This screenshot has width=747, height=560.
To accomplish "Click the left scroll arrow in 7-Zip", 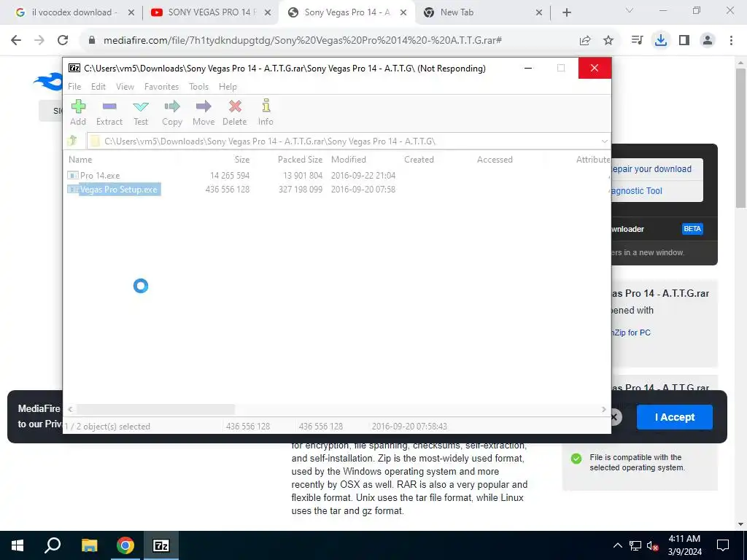I will pos(70,409).
